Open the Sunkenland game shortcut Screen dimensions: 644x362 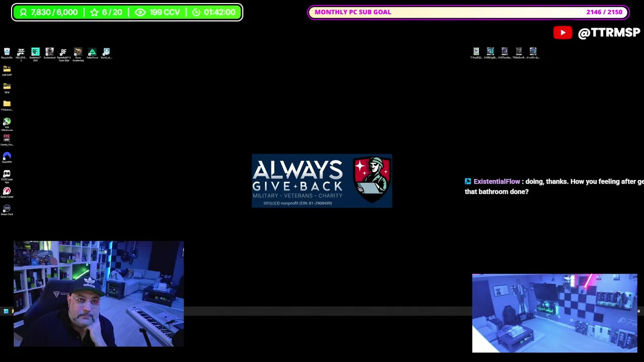tap(49, 53)
